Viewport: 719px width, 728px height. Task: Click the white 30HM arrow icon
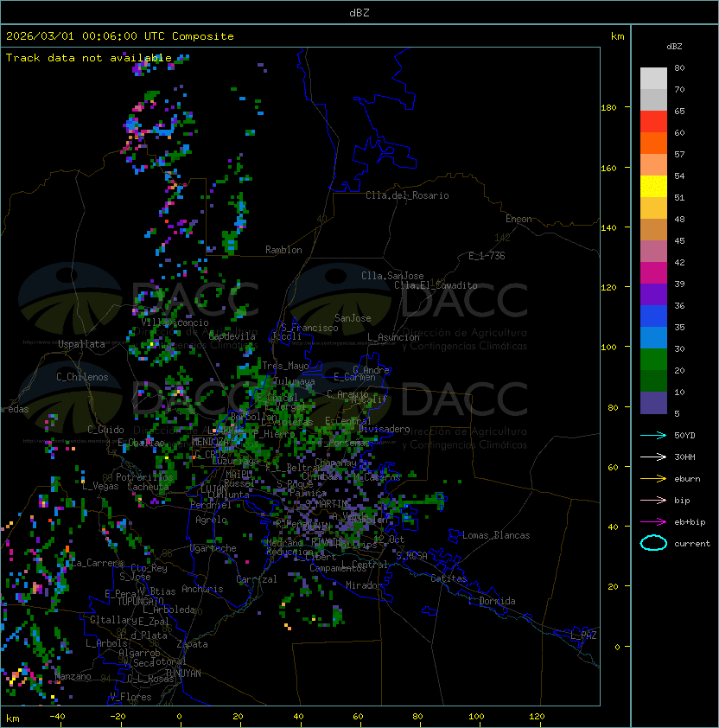click(653, 457)
